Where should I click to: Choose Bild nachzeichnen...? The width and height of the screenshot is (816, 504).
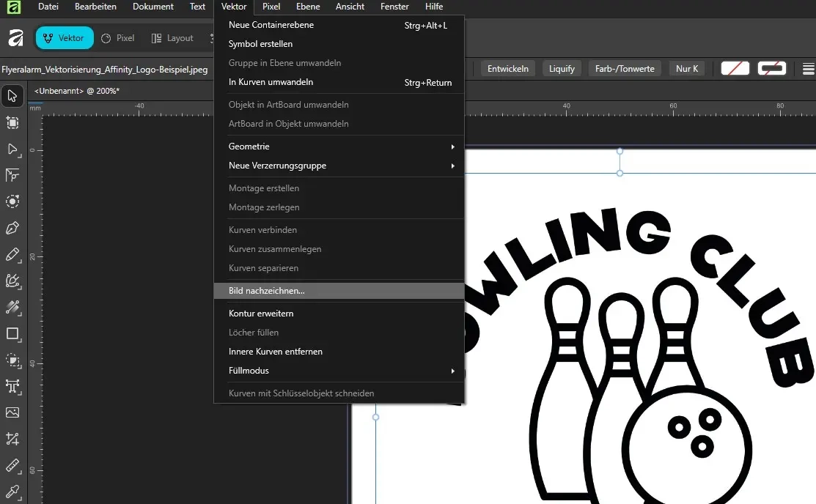click(x=339, y=291)
